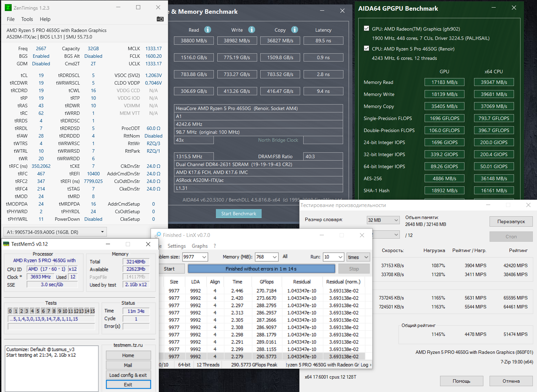This screenshot has height=392, width=537.
Task: Click the 'LDA' column header in LinX
Action: click(195, 282)
